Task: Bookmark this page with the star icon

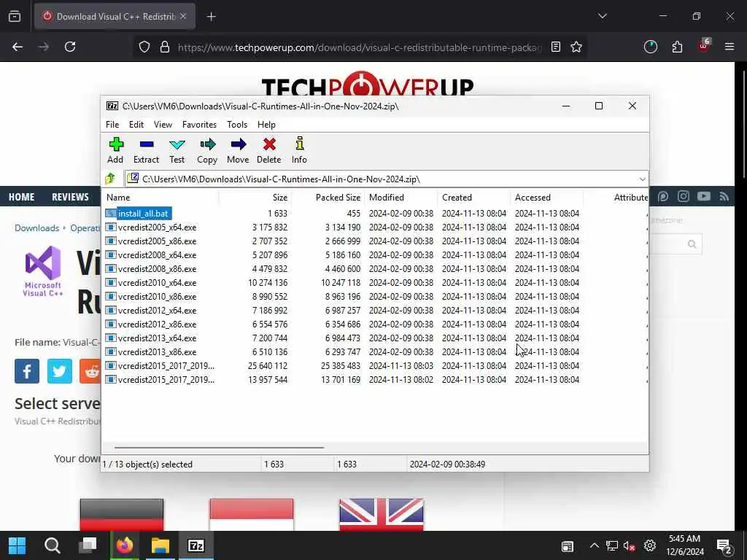Action: [x=576, y=47]
